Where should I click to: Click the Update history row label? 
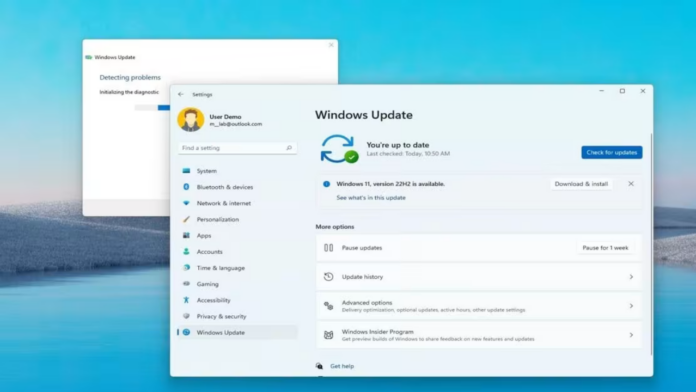pyautogui.click(x=362, y=277)
